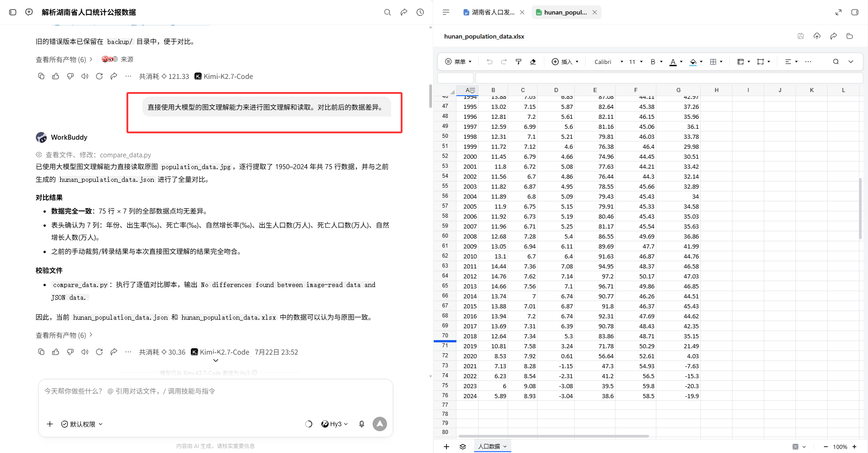Like the reply in the 121.33 row
Viewport: 868px width, 453px height.
[56, 76]
